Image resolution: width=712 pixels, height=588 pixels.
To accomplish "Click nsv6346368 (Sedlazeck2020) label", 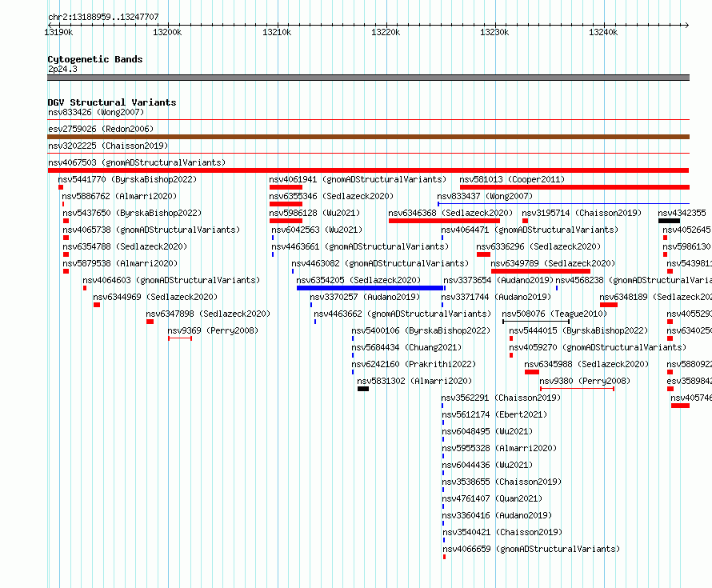I will point(450,213).
